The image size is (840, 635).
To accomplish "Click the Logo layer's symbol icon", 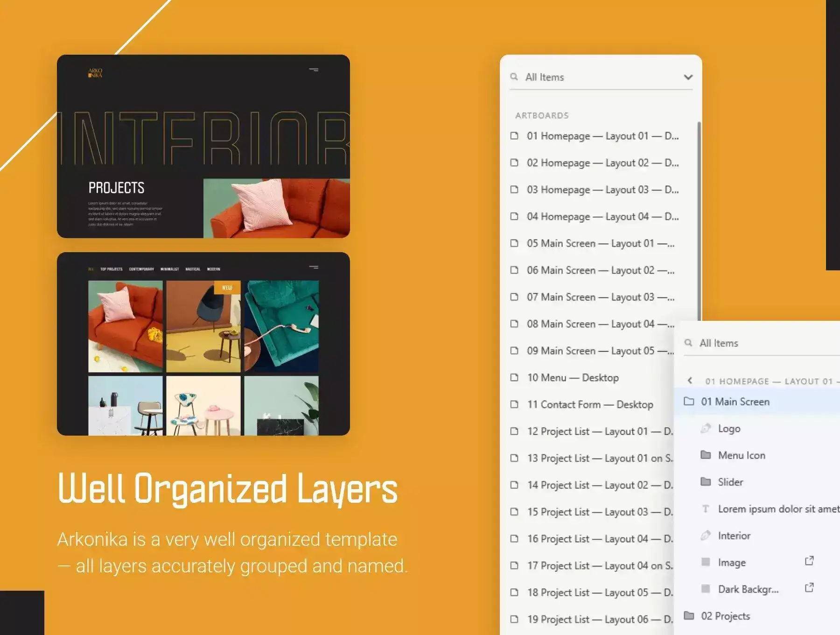I will tap(706, 428).
